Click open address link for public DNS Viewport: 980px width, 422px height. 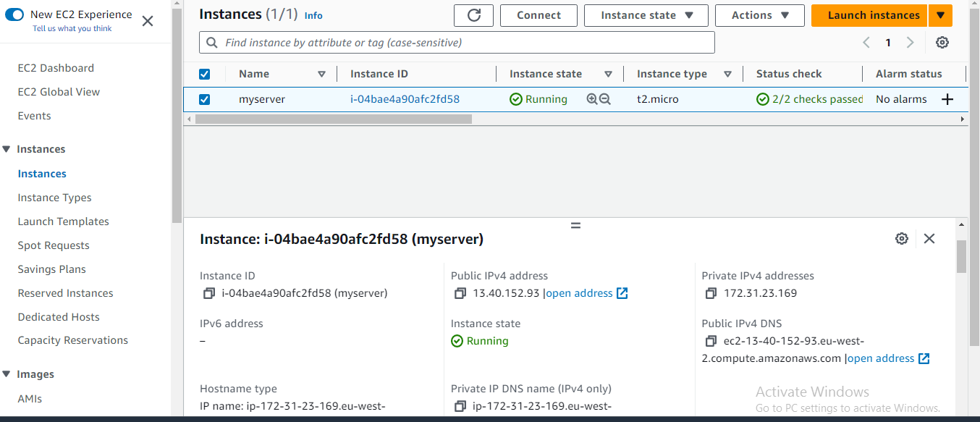881,358
